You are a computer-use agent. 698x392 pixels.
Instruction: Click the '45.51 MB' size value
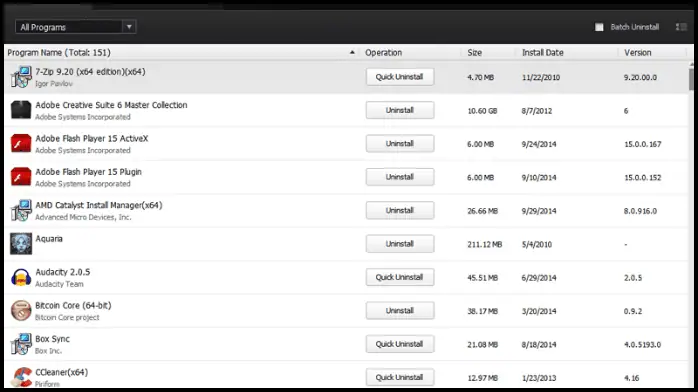coord(483,278)
